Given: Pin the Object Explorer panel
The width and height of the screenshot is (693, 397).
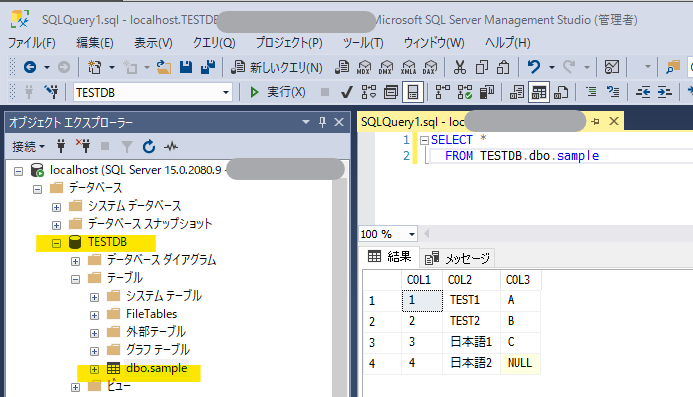Looking at the screenshot, I should pos(322,122).
